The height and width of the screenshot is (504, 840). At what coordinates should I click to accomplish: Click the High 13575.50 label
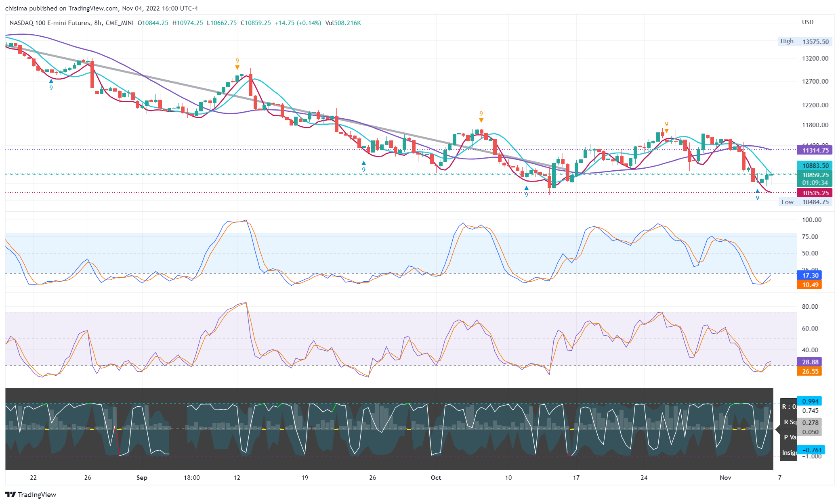pos(805,41)
